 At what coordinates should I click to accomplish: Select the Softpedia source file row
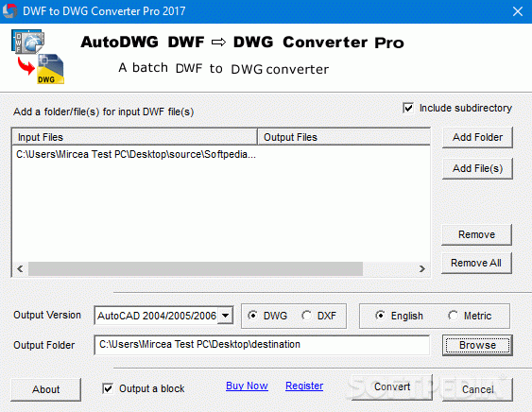coord(136,154)
